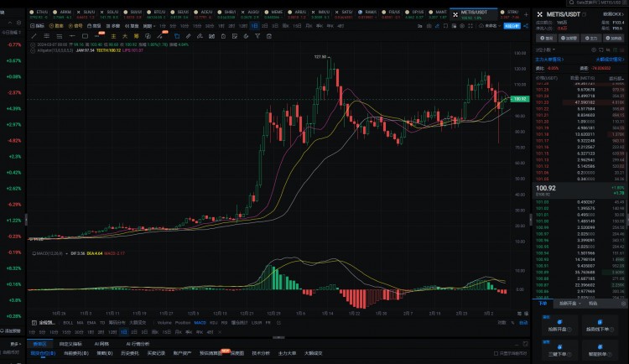Switch to the SOL/U symbol tab

110,14
